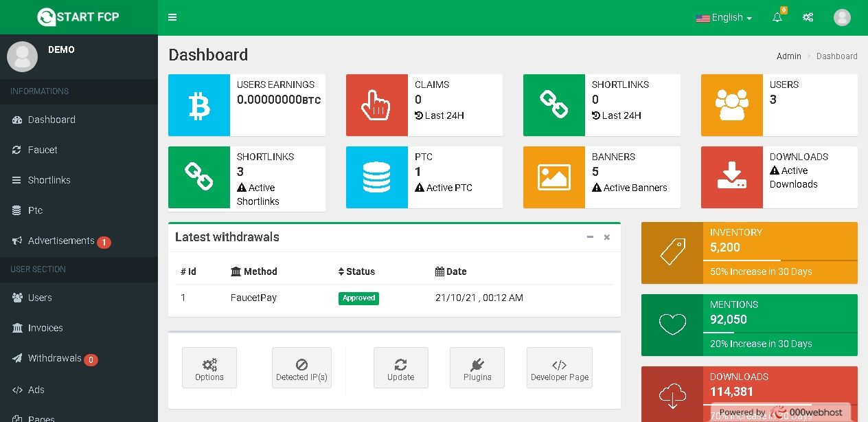Click the Date column header
Viewport: 868px width, 422px height.
pyautogui.click(x=451, y=271)
